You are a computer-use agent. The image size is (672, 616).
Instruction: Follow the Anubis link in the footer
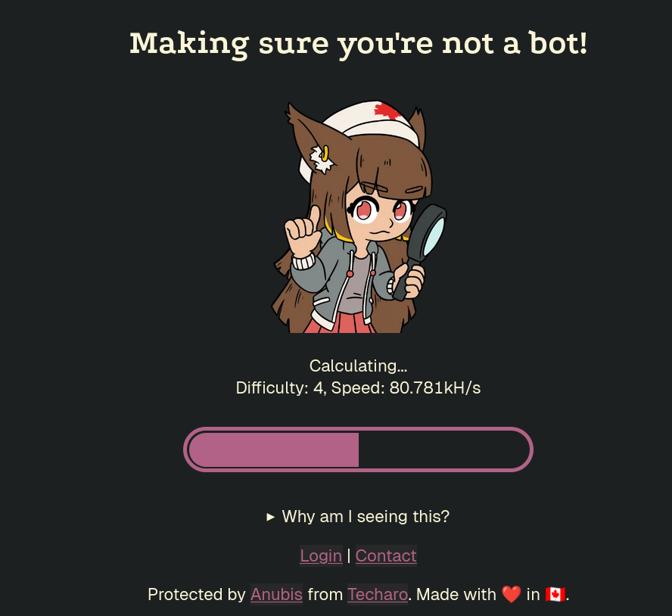point(276,594)
